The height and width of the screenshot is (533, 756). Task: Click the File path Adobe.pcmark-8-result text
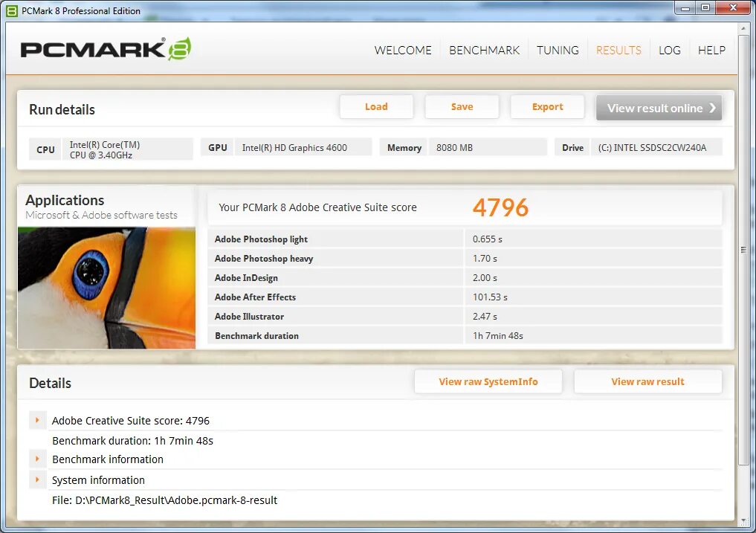(x=164, y=500)
